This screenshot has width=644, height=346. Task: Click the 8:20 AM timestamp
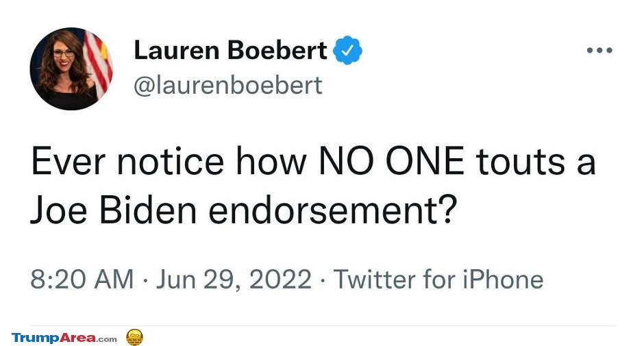pyautogui.click(x=82, y=280)
